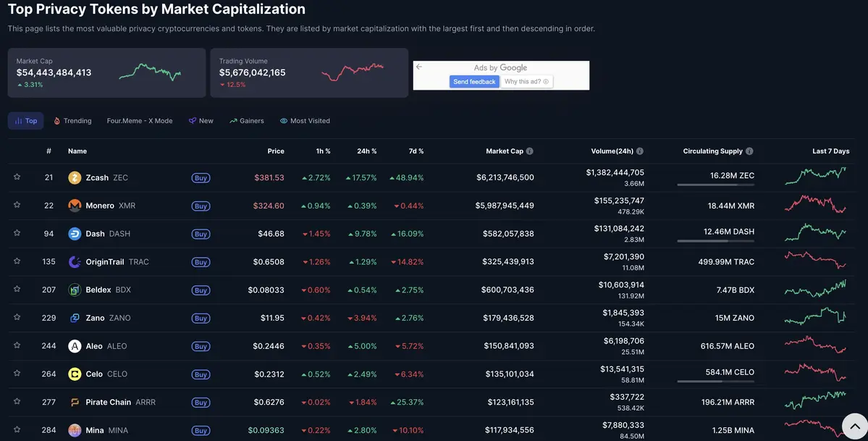The image size is (868, 441).
Task: Toggle the Monero watchlist star
Action: [x=15, y=203]
